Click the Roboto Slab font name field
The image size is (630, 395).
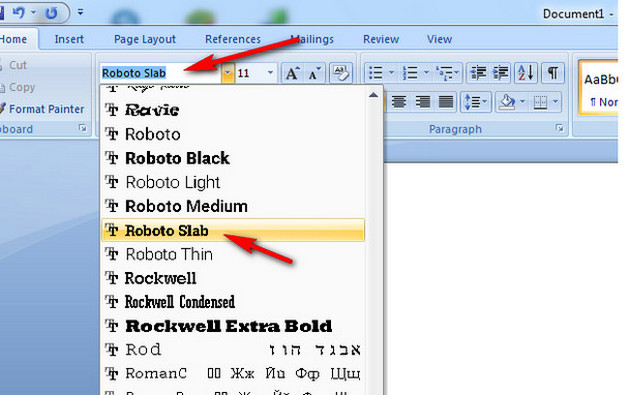(x=161, y=73)
